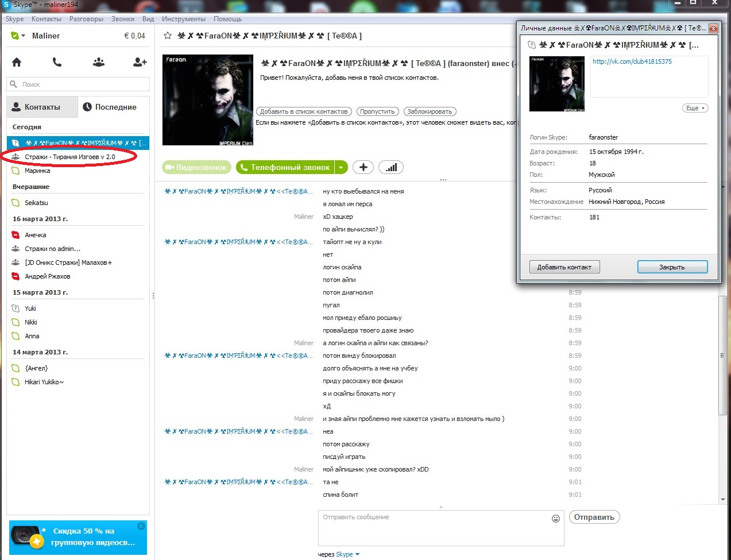
Task: Click Добавить контакт in profile window
Action: tap(564, 267)
